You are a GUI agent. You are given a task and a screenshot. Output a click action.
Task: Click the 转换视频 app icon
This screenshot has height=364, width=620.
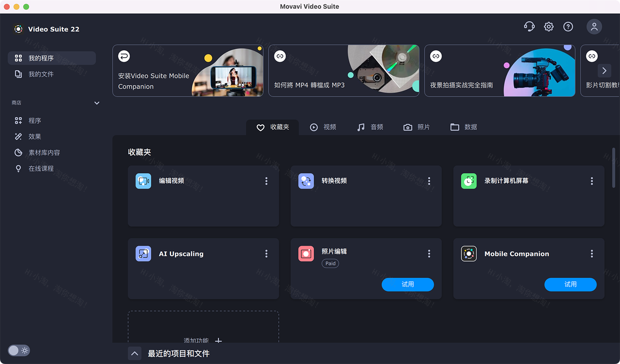click(306, 181)
